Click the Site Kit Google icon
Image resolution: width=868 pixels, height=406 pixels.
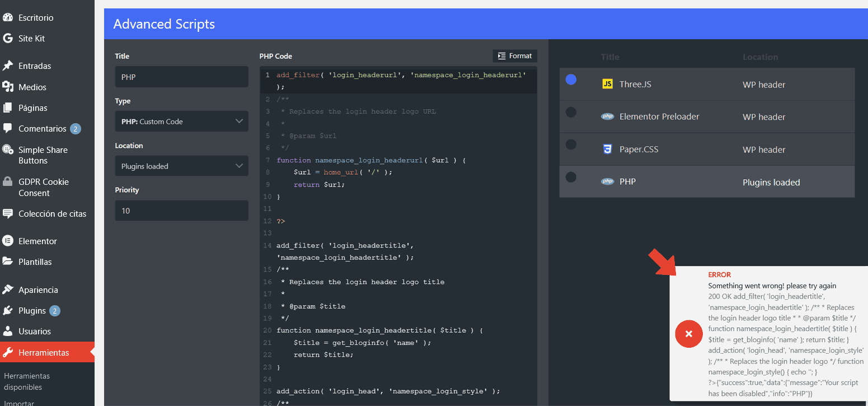8,39
